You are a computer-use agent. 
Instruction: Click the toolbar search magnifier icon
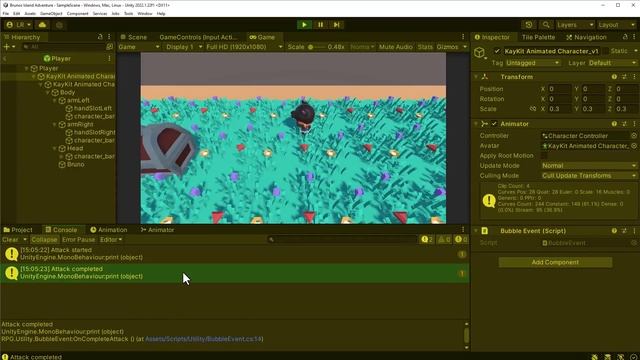[x=546, y=25]
